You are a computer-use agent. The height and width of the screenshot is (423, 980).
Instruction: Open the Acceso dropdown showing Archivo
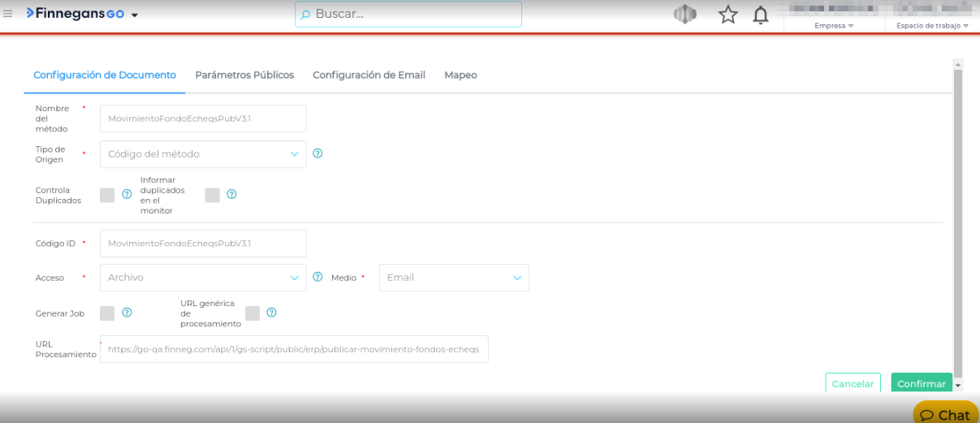tap(203, 278)
